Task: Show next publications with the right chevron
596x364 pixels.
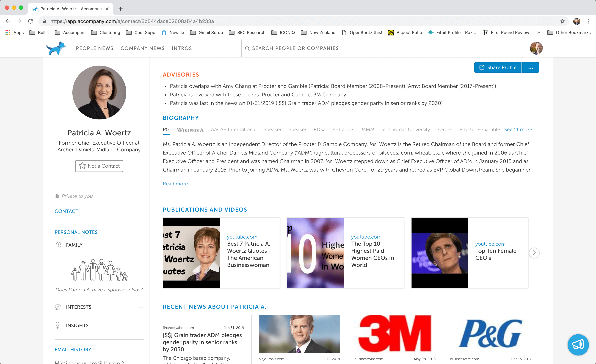Action: (534, 253)
